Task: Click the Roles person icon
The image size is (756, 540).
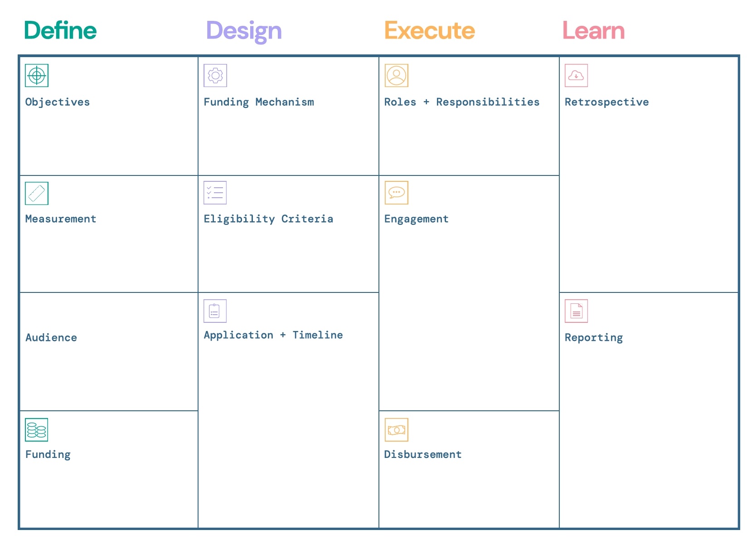Action: (397, 75)
